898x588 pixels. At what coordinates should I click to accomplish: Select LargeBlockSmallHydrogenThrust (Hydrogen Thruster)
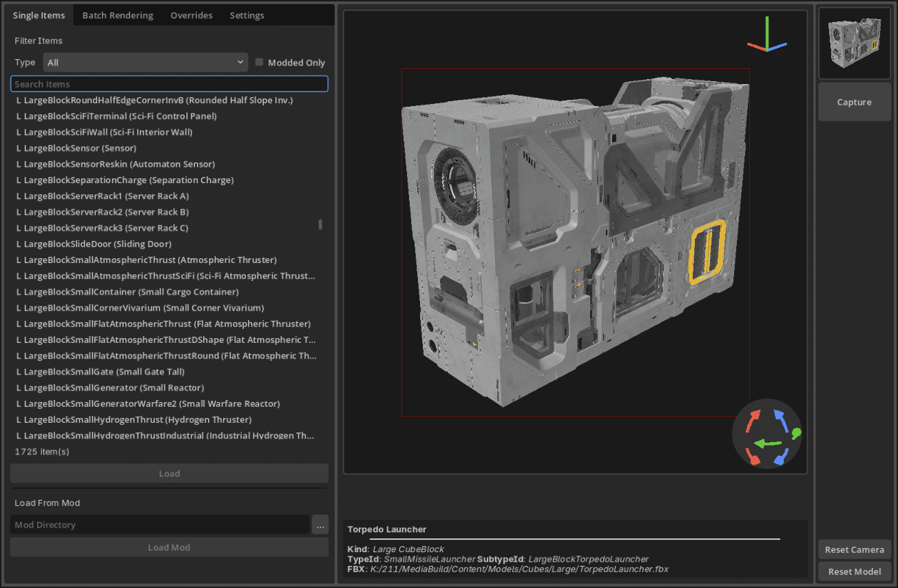coord(134,419)
